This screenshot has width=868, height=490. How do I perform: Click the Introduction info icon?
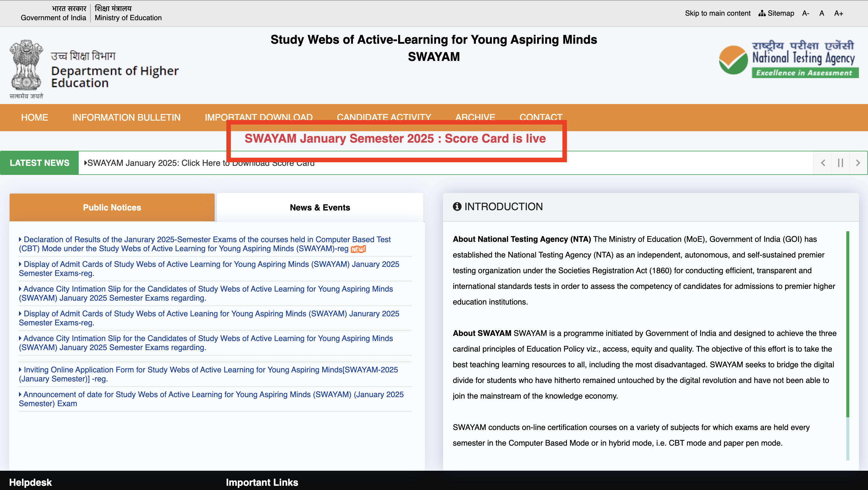[x=457, y=206]
